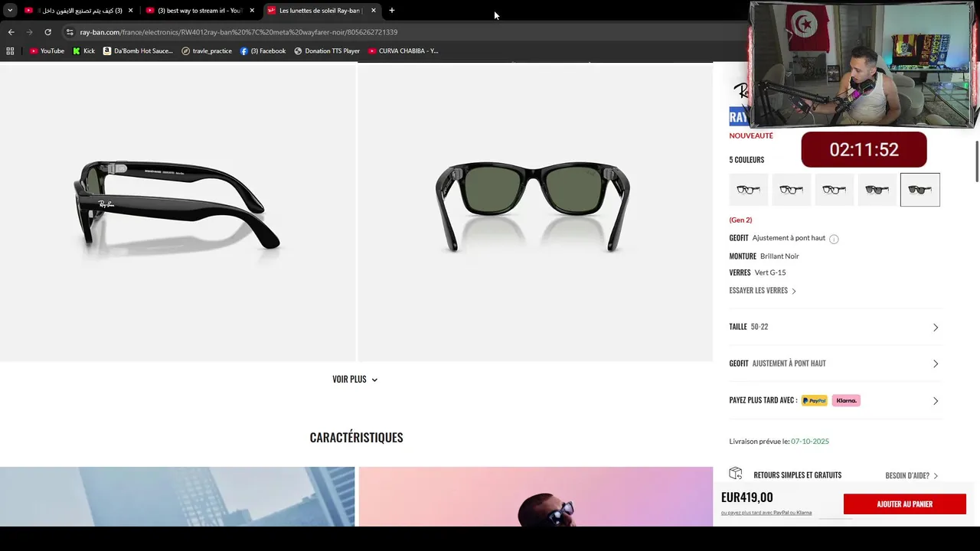This screenshot has height=551, width=980.
Task: Click the page vertical scrollbar thumb
Action: pos(976,161)
